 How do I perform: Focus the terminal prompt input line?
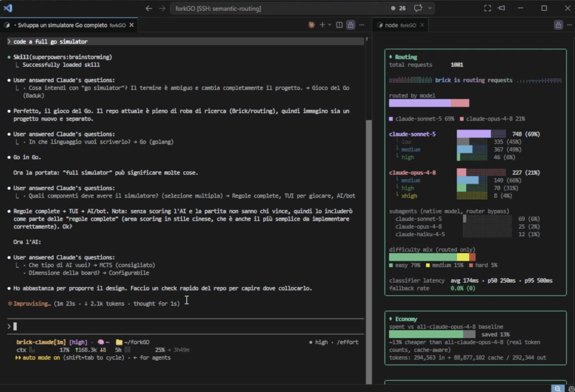[186, 327]
